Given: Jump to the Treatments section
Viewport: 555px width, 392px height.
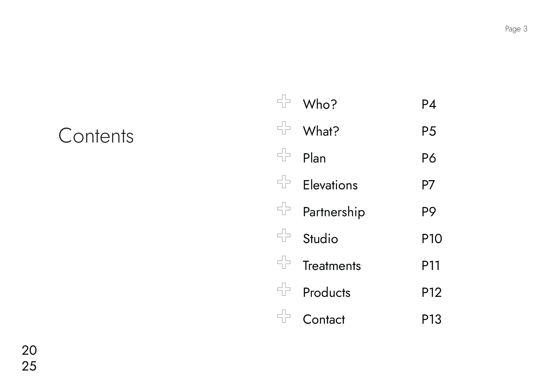Looking at the screenshot, I should point(332,266).
